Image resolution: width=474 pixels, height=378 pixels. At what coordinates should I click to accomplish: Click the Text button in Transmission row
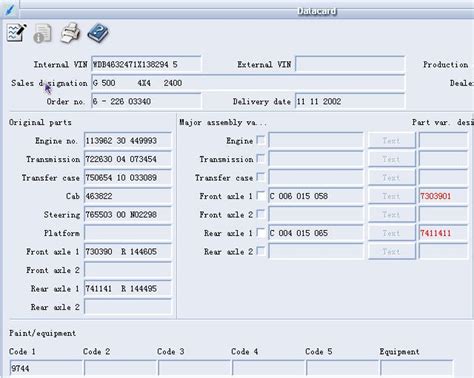coord(392,159)
